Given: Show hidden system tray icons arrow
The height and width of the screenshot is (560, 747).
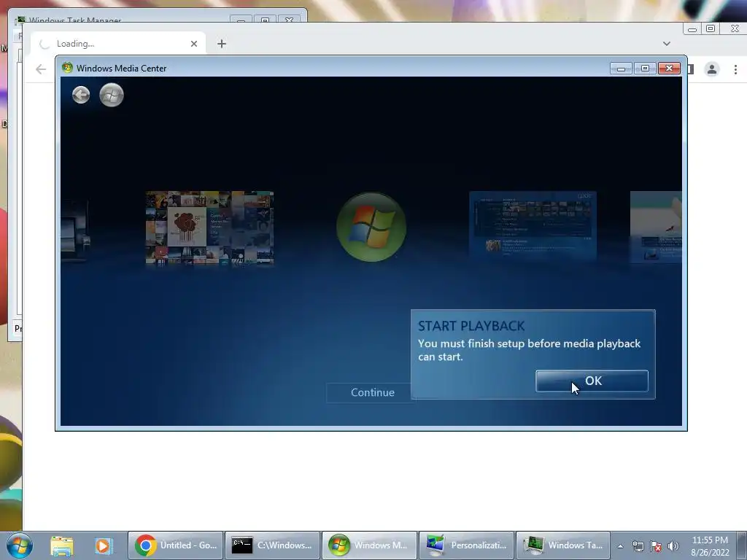Looking at the screenshot, I should point(620,546).
